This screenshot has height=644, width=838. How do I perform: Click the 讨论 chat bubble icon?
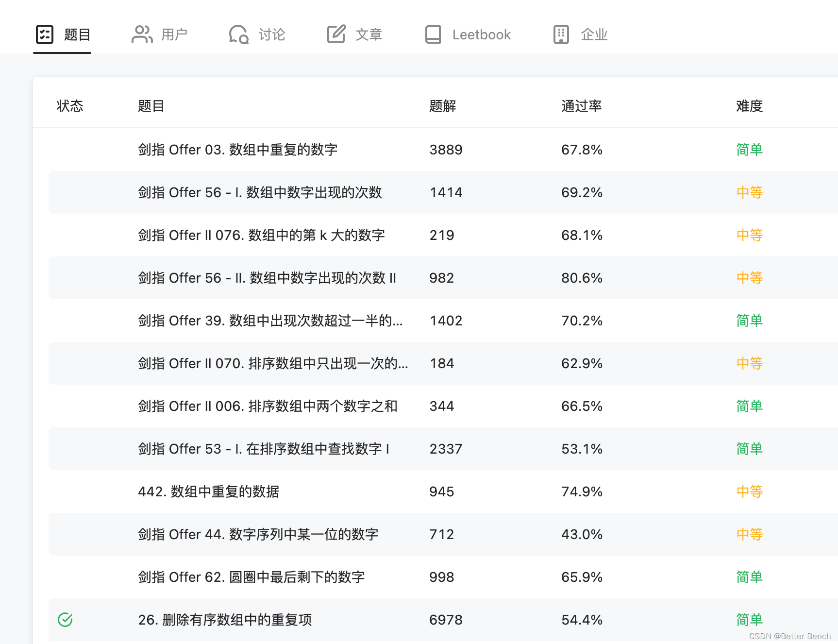point(239,34)
